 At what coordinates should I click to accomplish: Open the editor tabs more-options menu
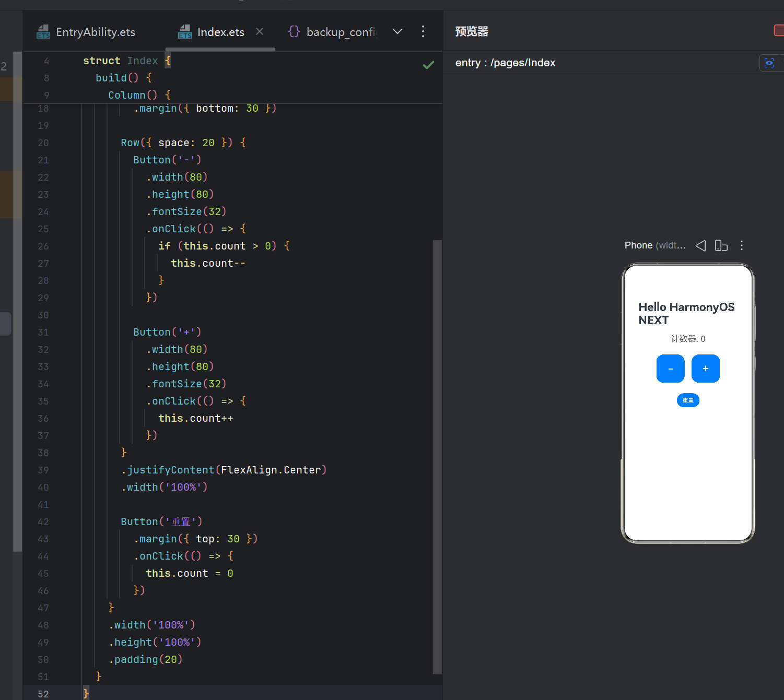[x=423, y=31]
